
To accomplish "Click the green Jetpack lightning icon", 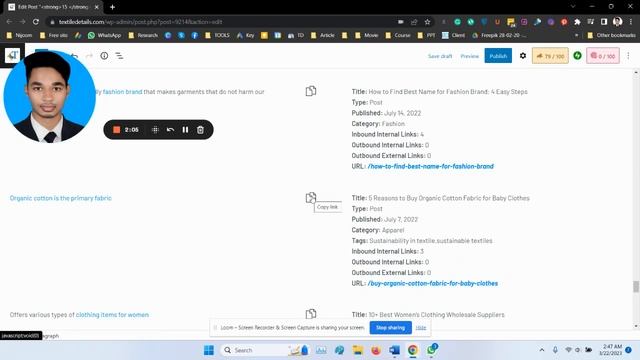I will coord(577,56).
